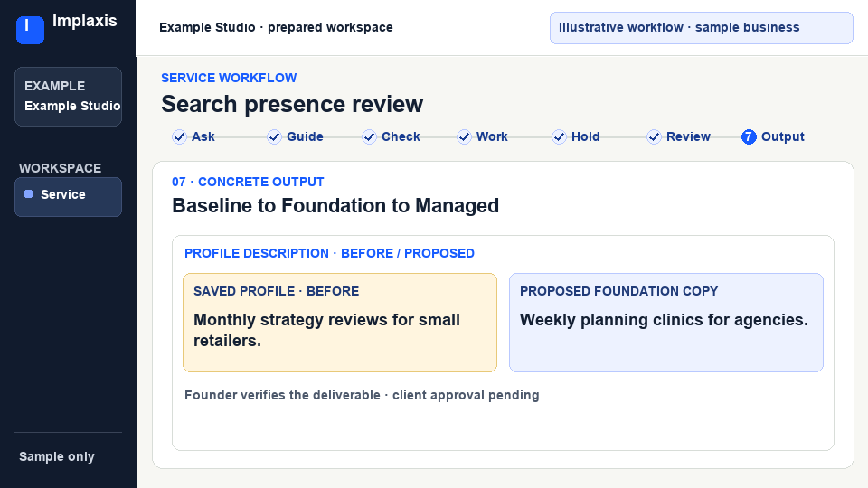Click the Ask step checkmark icon

pyautogui.click(x=179, y=136)
